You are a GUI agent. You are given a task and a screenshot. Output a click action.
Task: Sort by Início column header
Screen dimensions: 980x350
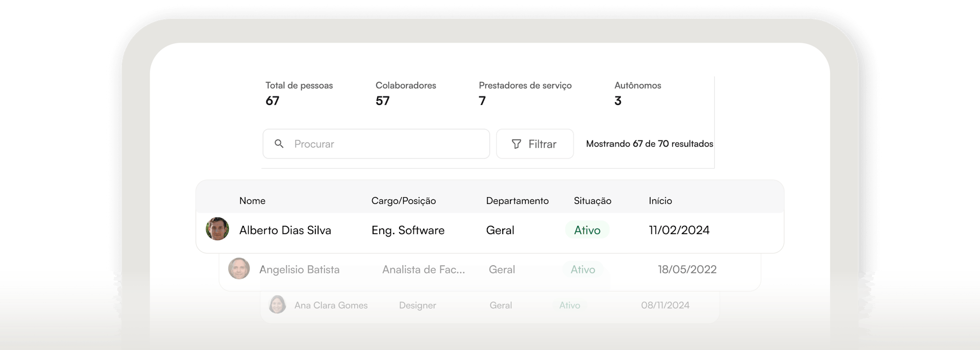pos(660,201)
